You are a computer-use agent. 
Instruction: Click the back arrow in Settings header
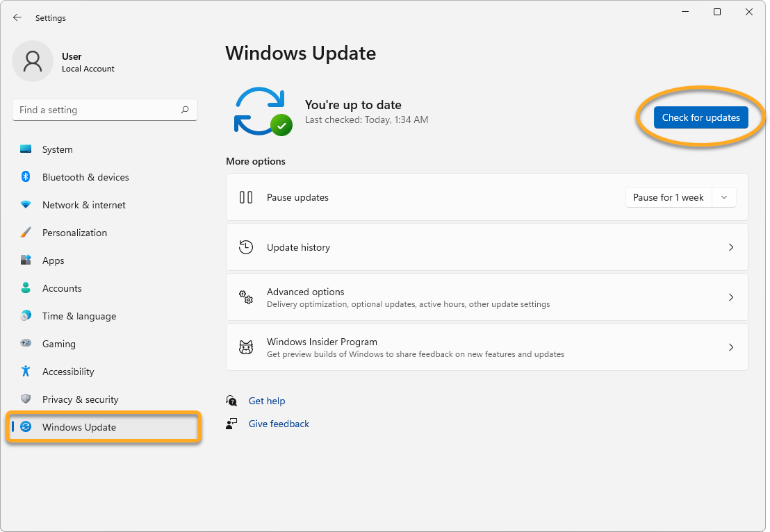(x=17, y=18)
